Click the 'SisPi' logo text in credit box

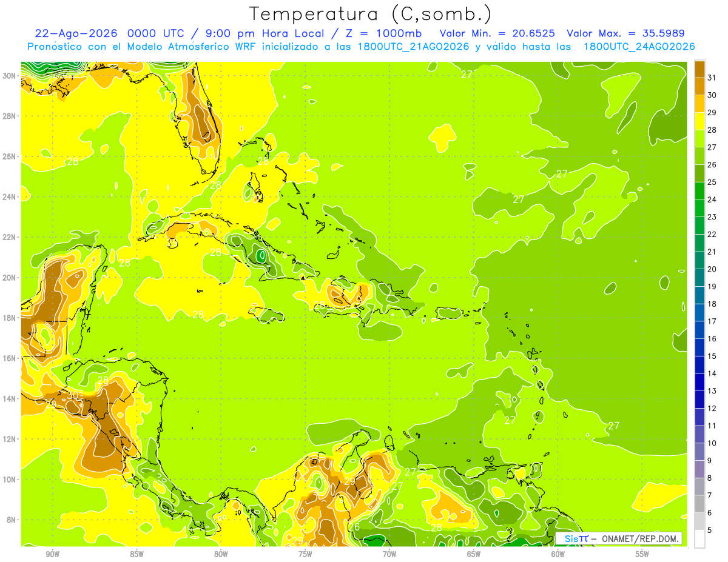click(576, 538)
